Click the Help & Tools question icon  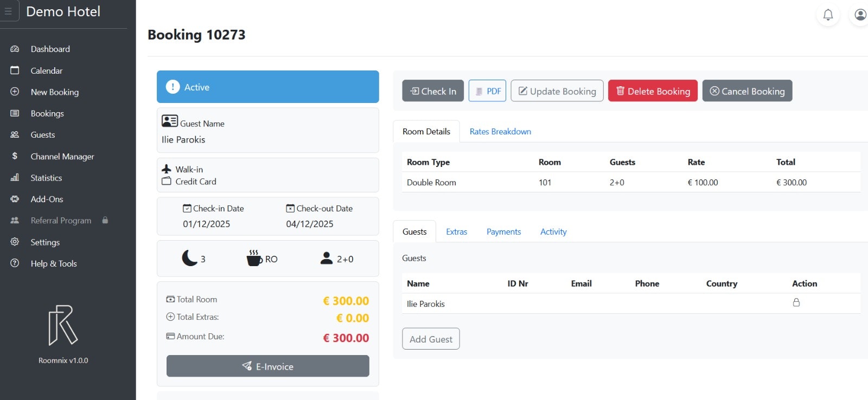15,263
